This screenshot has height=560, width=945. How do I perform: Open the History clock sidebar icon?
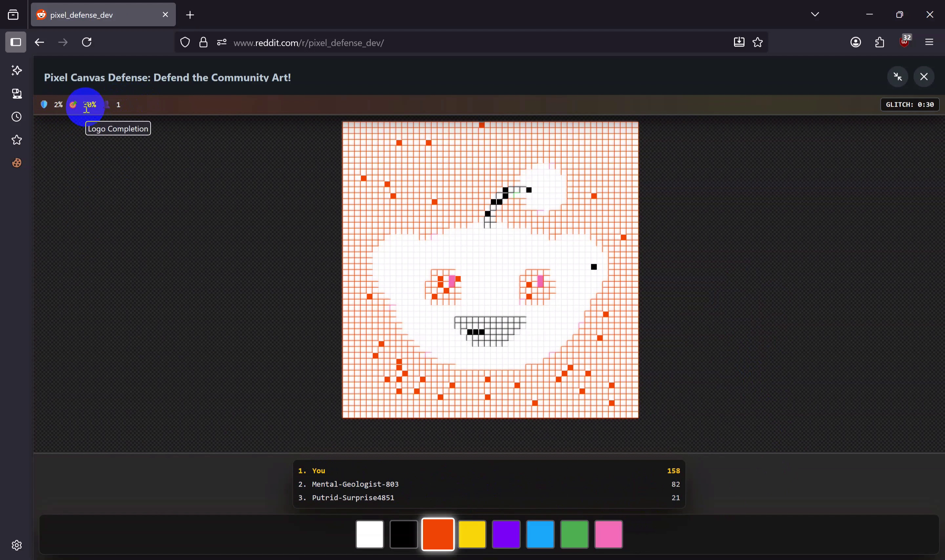(17, 117)
